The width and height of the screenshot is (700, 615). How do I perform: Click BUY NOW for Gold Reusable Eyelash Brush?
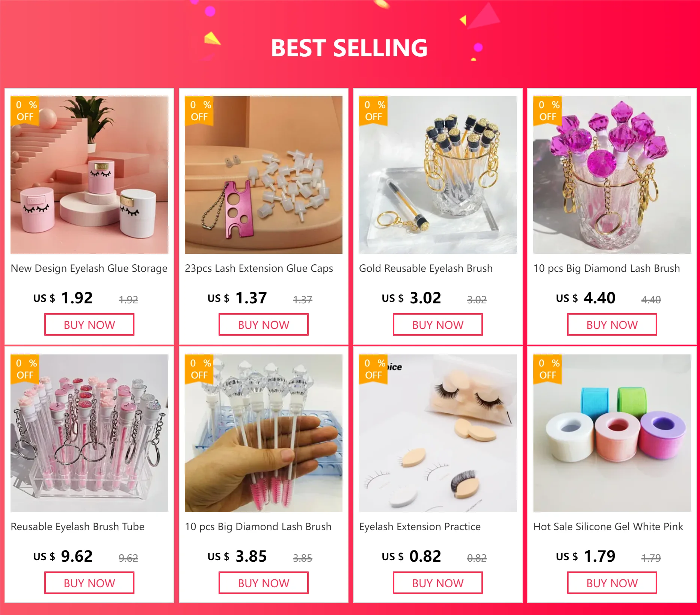438,325
